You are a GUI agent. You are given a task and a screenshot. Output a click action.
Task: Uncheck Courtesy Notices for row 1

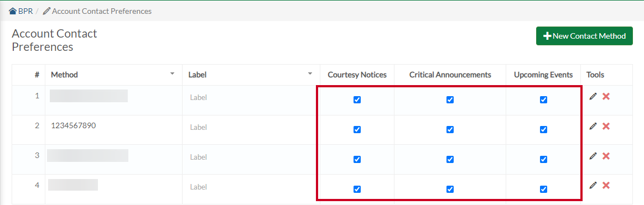click(357, 99)
